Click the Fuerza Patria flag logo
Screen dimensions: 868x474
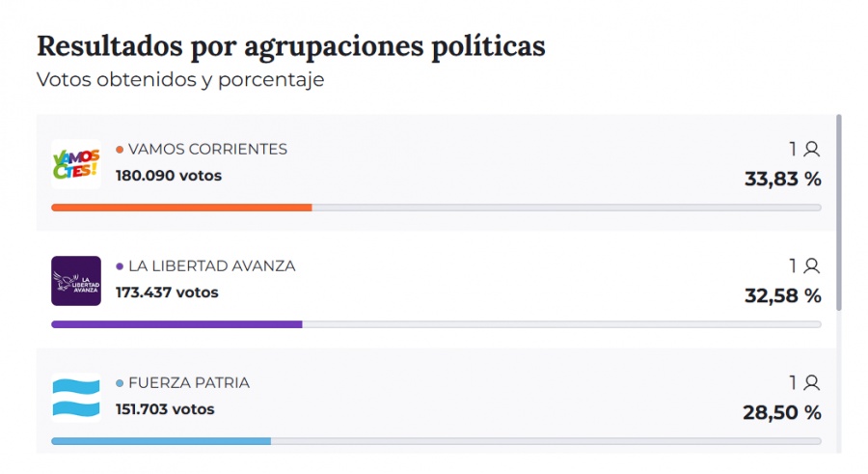75,397
